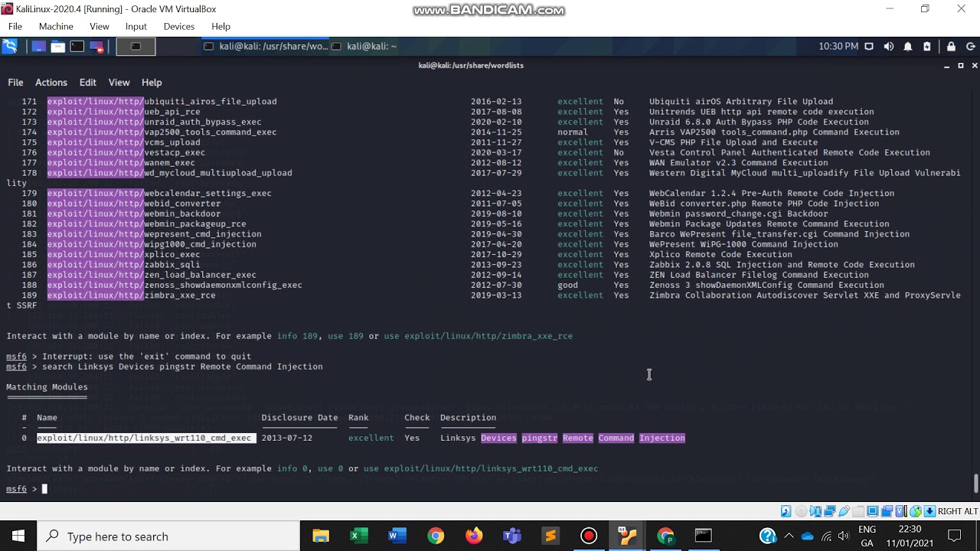Click the msf6 prompt cursor line
The height and width of the screenshot is (551, 980).
click(27, 489)
